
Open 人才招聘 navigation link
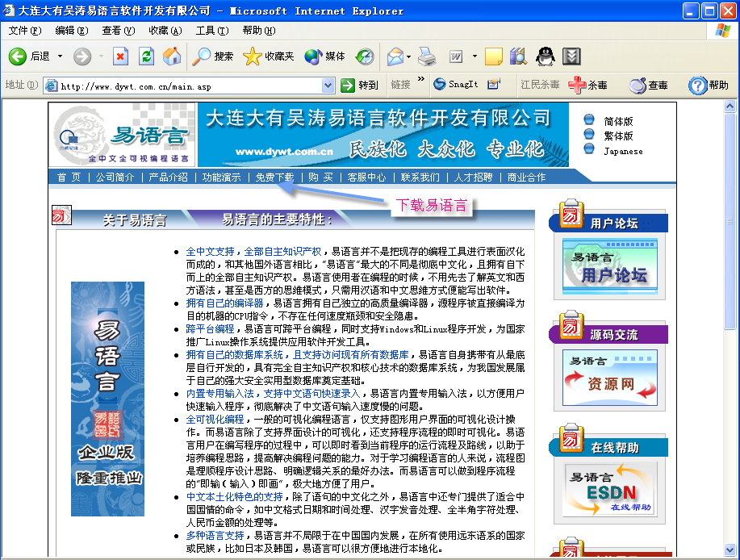point(473,178)
